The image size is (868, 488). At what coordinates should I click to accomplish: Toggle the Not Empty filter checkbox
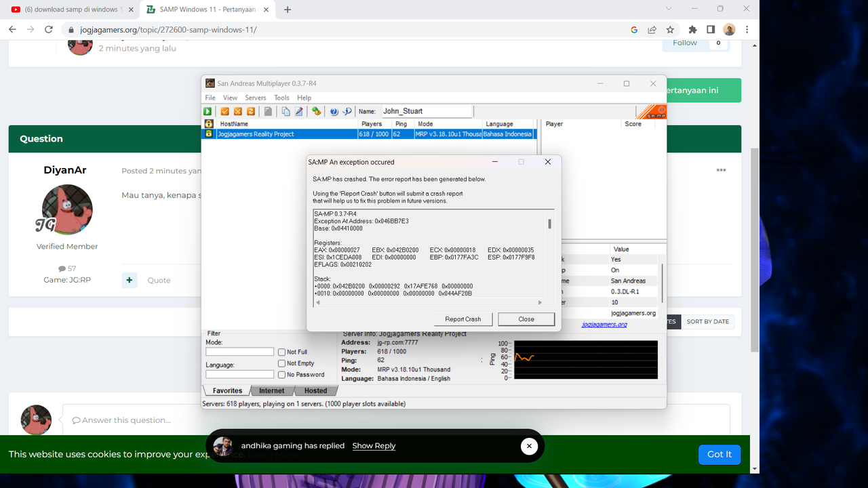coord(281,363)
